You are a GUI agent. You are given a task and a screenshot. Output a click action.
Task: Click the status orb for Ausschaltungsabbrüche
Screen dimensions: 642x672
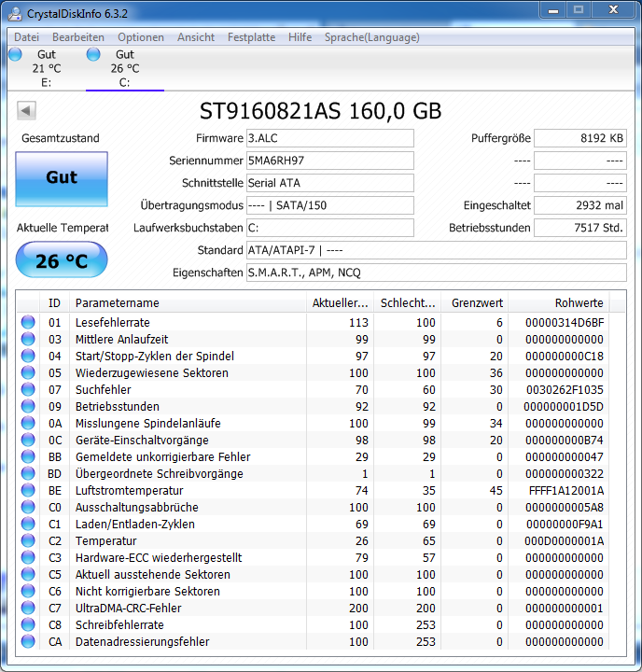28,507
